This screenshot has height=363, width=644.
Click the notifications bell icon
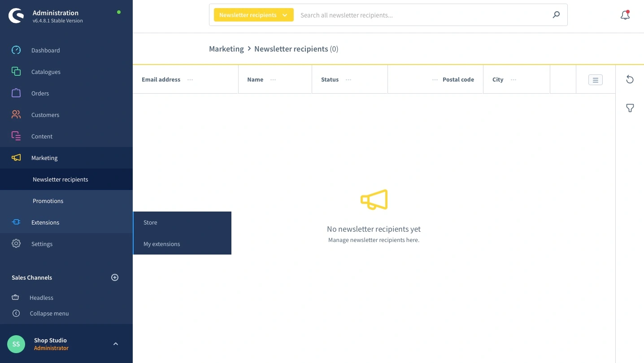[x=625, y=15]
